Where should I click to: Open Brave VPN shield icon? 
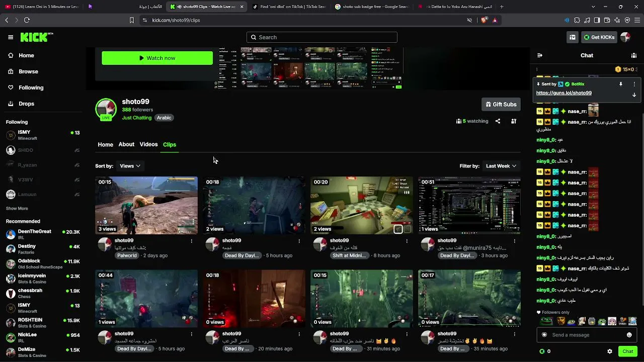point(627,20)
